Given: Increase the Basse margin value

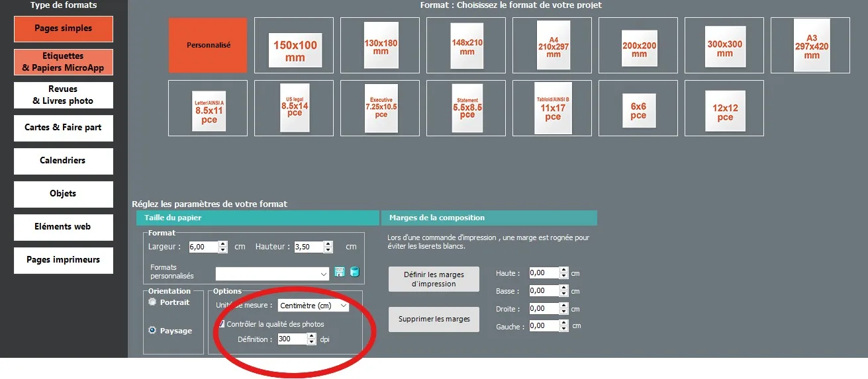Looking at the screenshot, I should [x=563, y=288].
